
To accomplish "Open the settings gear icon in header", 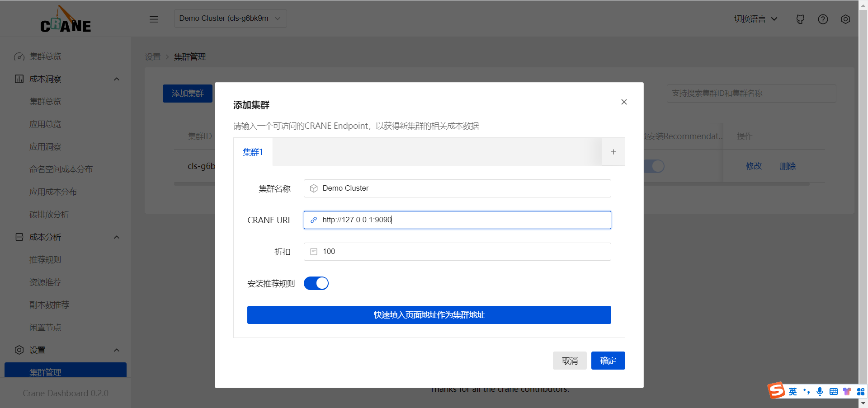I will 845,19.
